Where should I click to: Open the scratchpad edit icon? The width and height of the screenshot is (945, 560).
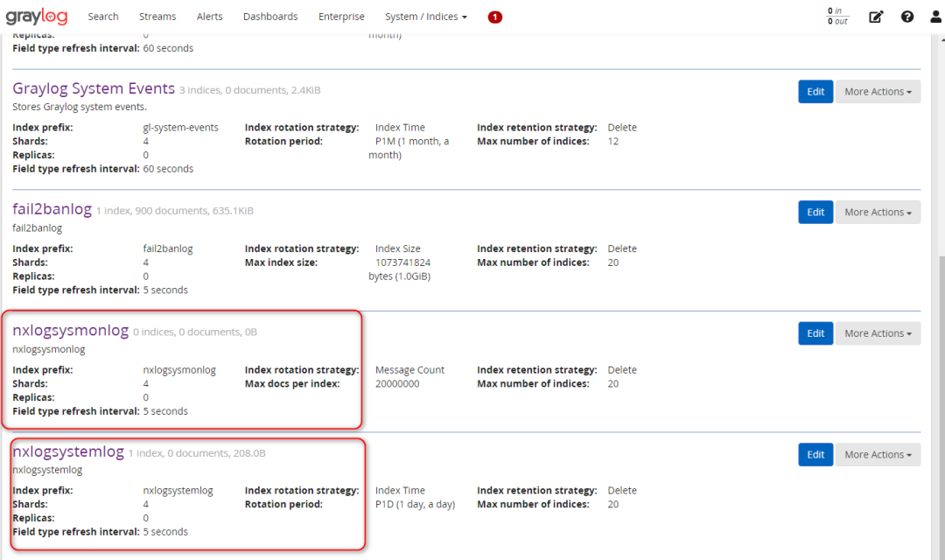pos(876,17)
